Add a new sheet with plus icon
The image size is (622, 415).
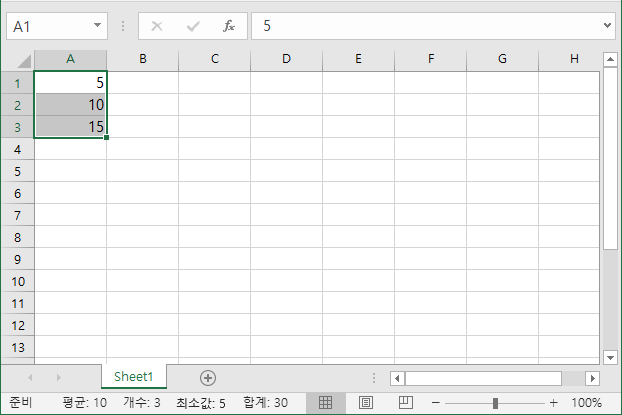click(208, 378)
